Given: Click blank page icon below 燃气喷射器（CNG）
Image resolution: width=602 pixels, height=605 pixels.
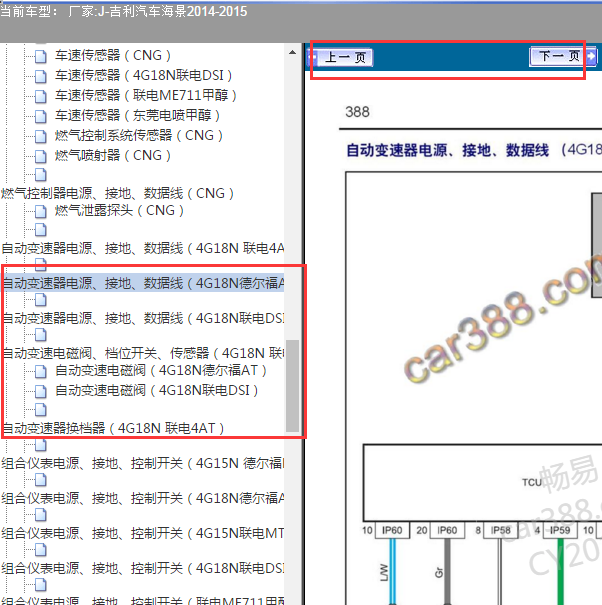Looking at the screenshot, I should 41,174.
